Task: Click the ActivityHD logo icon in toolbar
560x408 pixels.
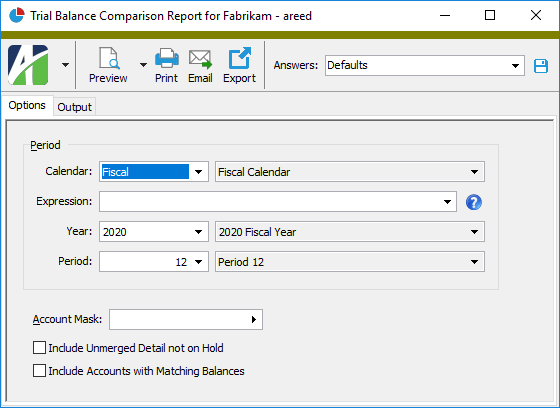Action: 28,65
